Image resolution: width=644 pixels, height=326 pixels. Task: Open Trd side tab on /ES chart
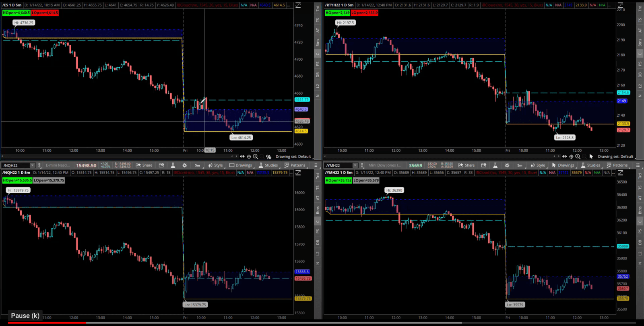(x=318, y=8)
